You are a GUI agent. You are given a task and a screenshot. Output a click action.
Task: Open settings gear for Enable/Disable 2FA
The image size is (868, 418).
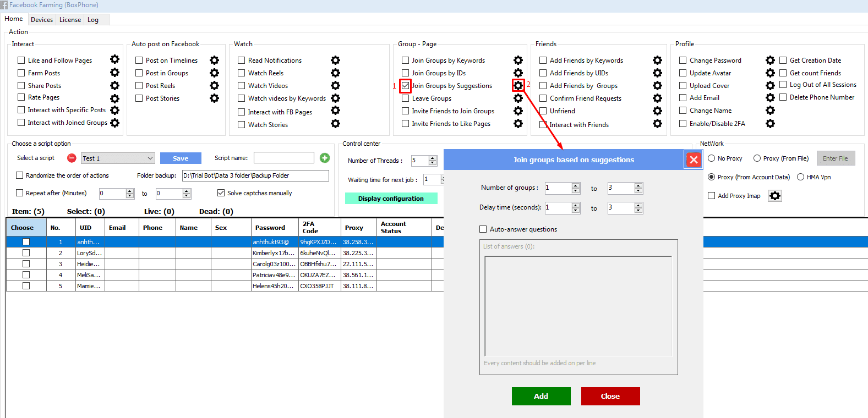(x=770, y=123)
